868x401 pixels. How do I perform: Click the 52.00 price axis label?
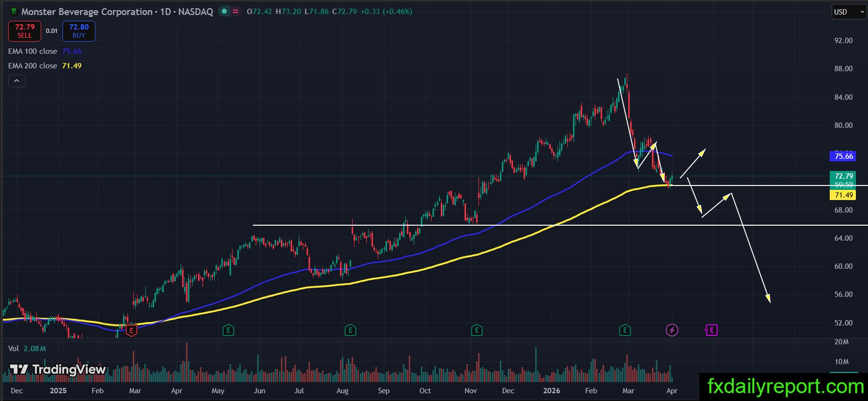[843, 323]
